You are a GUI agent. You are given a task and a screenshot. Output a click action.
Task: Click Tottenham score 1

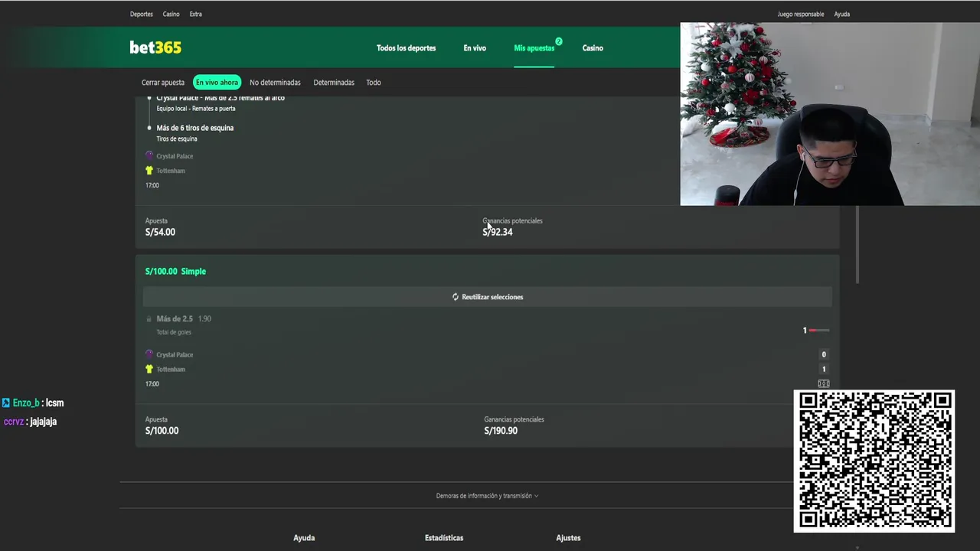(824, 369)
